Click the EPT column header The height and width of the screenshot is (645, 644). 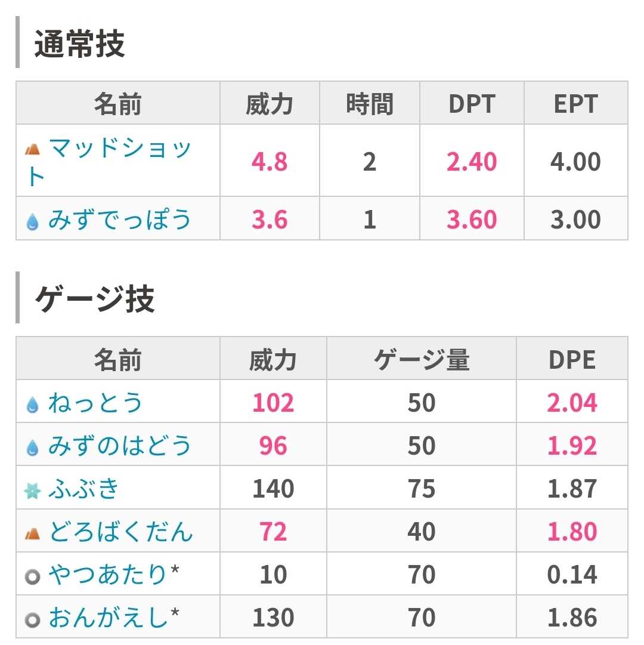(576, 103)
